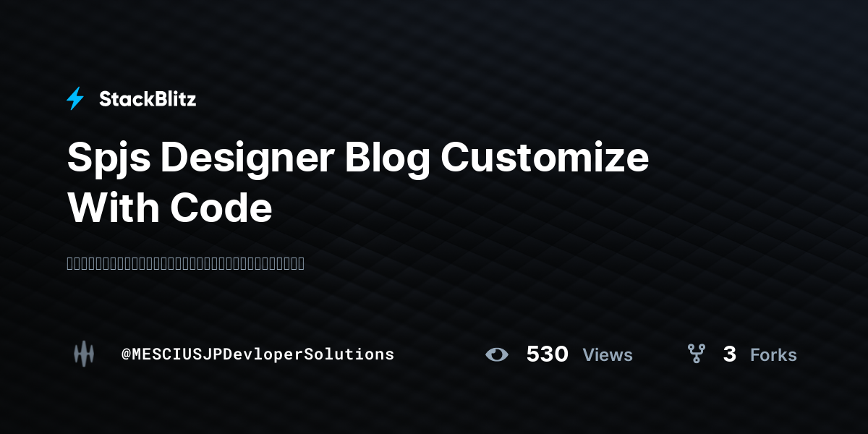Click the word Customize in the title
The image size is (868, 434).
click(x=545, y=157)
